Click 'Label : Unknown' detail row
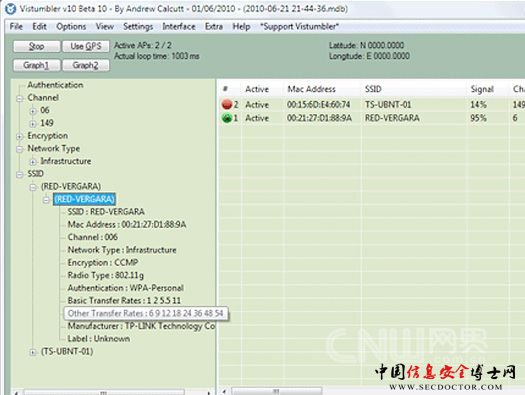The height and width of the screenshot is (395, 525). [x=99, y=338]
